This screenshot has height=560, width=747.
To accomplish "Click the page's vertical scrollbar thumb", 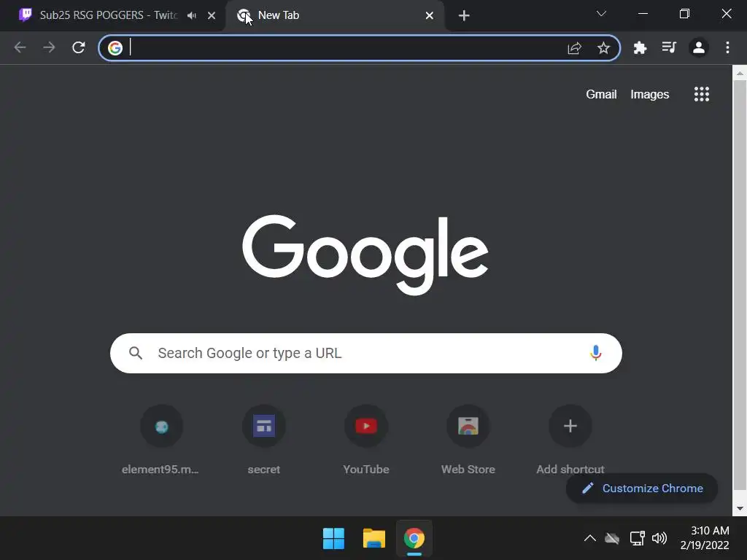I will pos(740,285).
